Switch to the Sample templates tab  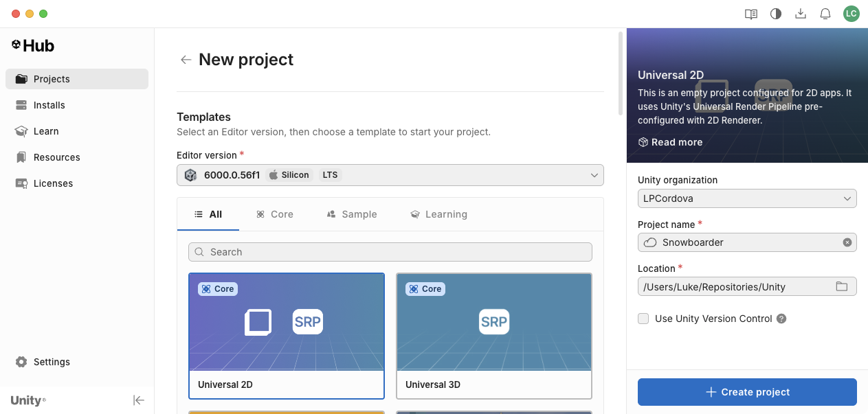click(352, 214)
